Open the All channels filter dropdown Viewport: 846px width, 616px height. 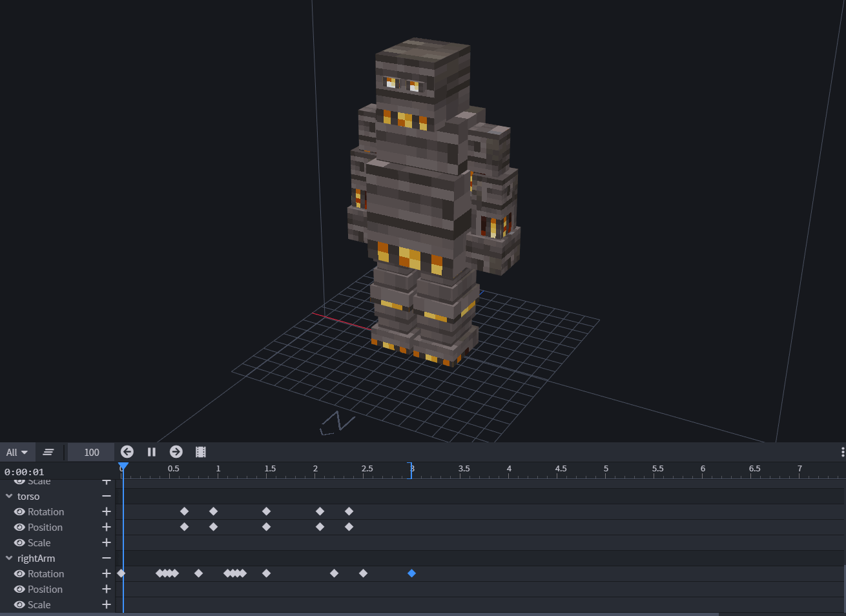pyautogui.click(x=17, y=452)
